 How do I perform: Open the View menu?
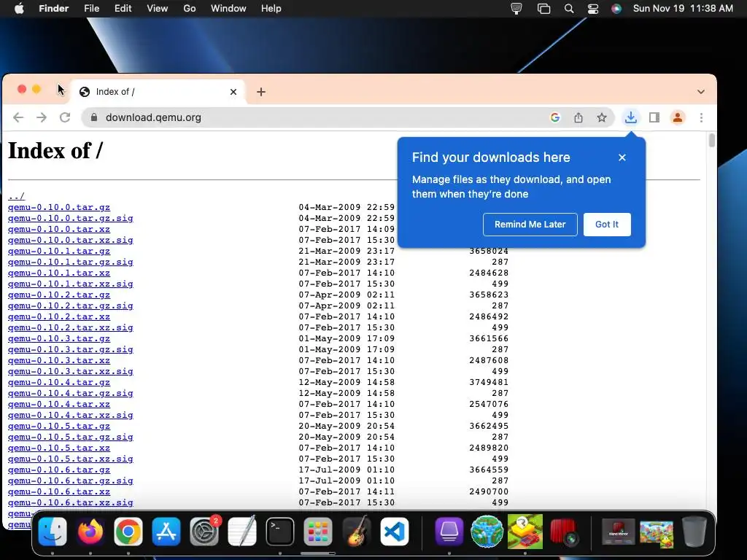tap(158, 9)
